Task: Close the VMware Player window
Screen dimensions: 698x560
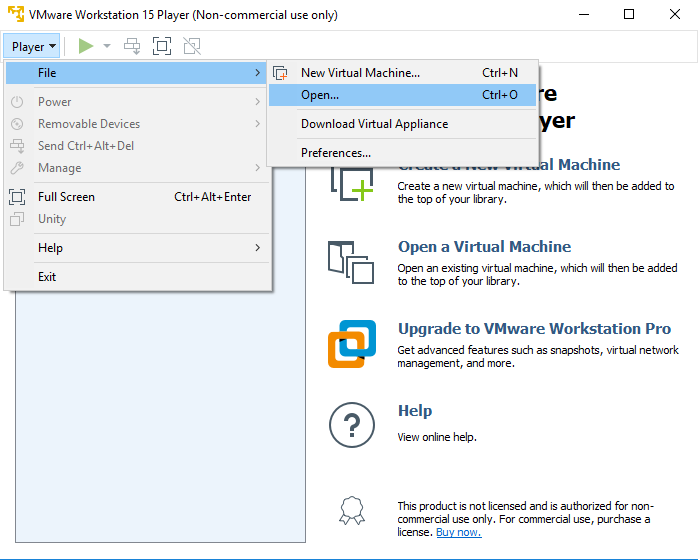Action: 674,15
